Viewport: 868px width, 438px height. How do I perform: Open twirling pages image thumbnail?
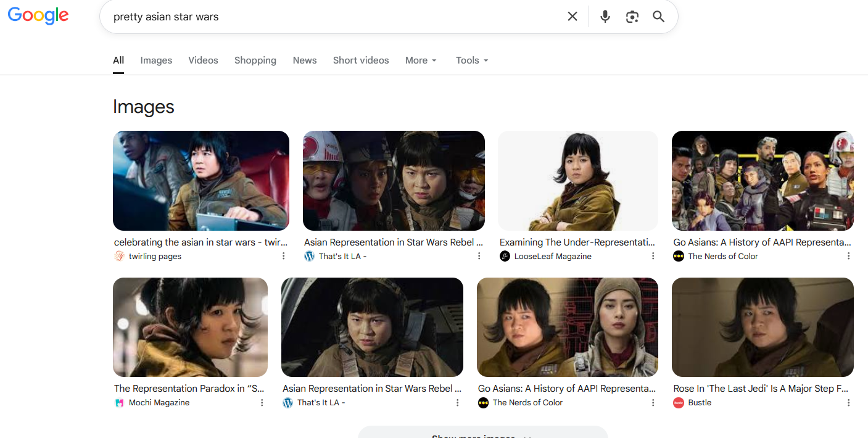[x=201, y=181]
